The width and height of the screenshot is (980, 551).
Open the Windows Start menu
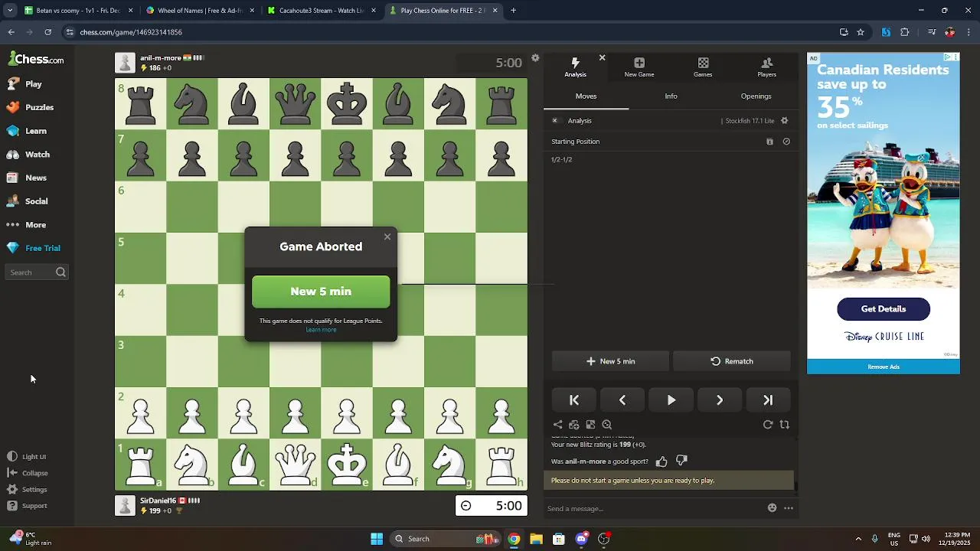377,539
